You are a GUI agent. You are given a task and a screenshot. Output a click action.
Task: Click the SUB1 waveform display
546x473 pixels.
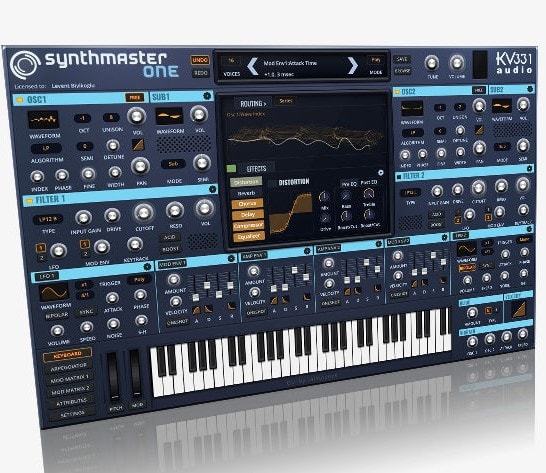tap(169, 116)
